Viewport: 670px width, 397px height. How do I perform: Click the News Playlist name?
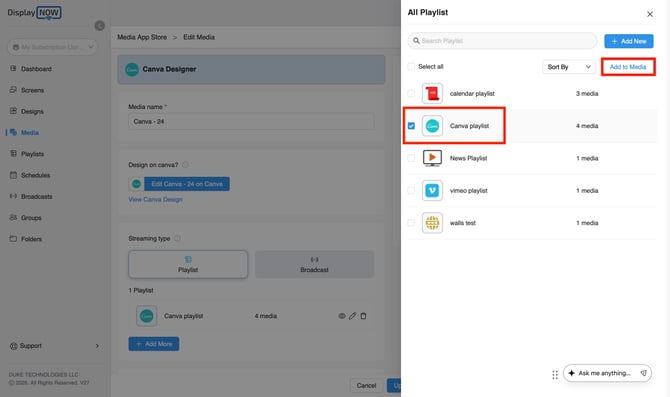point(468,158)
